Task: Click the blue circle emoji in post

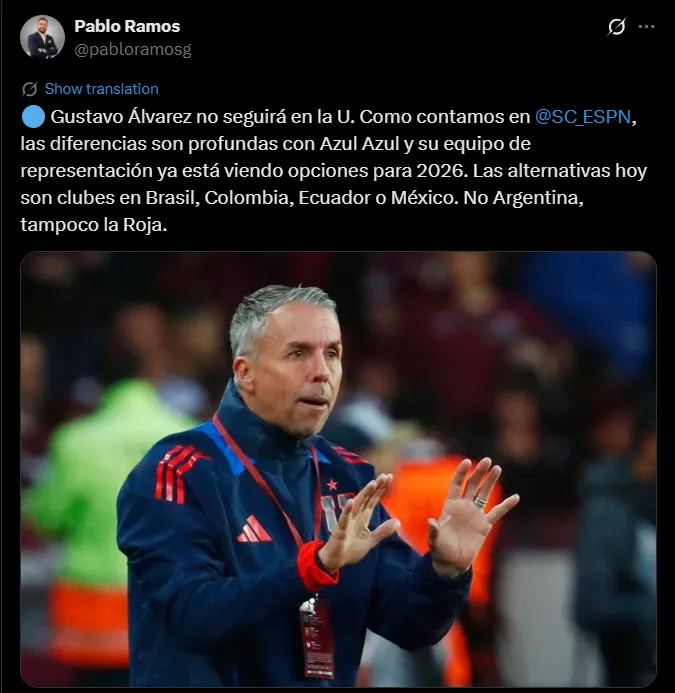Action: (x=33, y=117)
